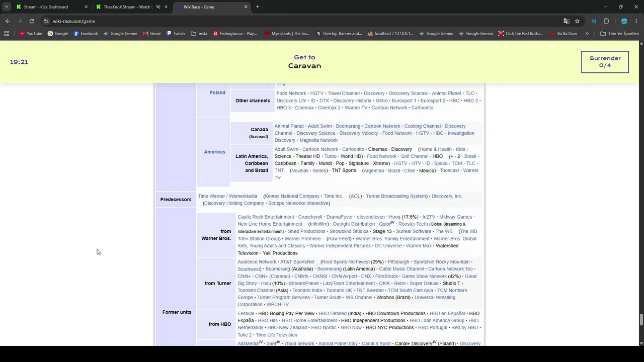644x362 pixels.
Task: Click the 19:21 countdown timer
Action: pos(19,62)
